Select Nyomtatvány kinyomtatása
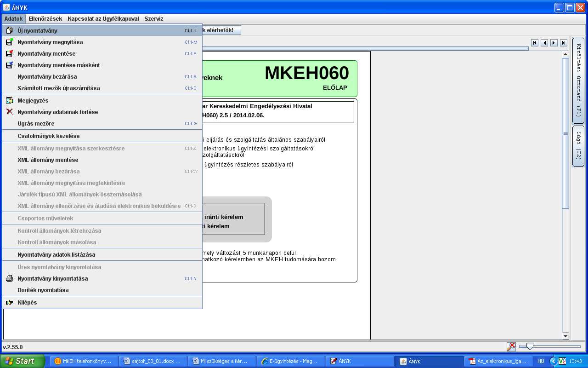 click(102, 278)
